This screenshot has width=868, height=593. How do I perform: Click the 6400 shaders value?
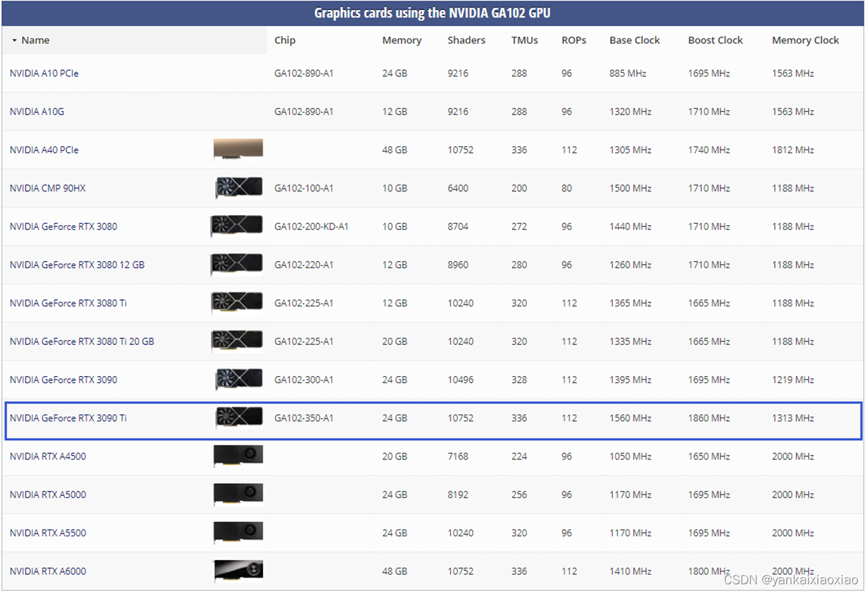458,189
